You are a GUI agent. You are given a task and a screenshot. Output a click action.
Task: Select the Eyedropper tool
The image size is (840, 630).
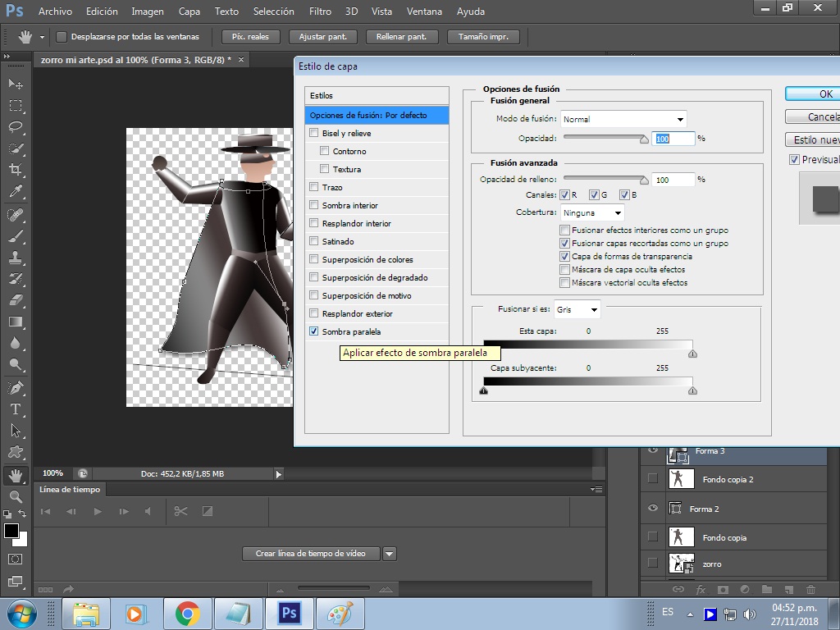click(16, 191)
